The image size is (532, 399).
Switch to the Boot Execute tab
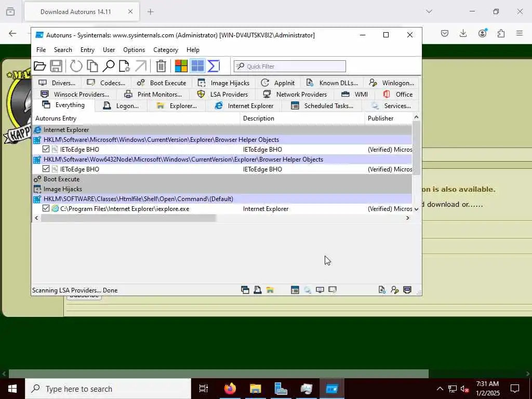coord(162,83)
